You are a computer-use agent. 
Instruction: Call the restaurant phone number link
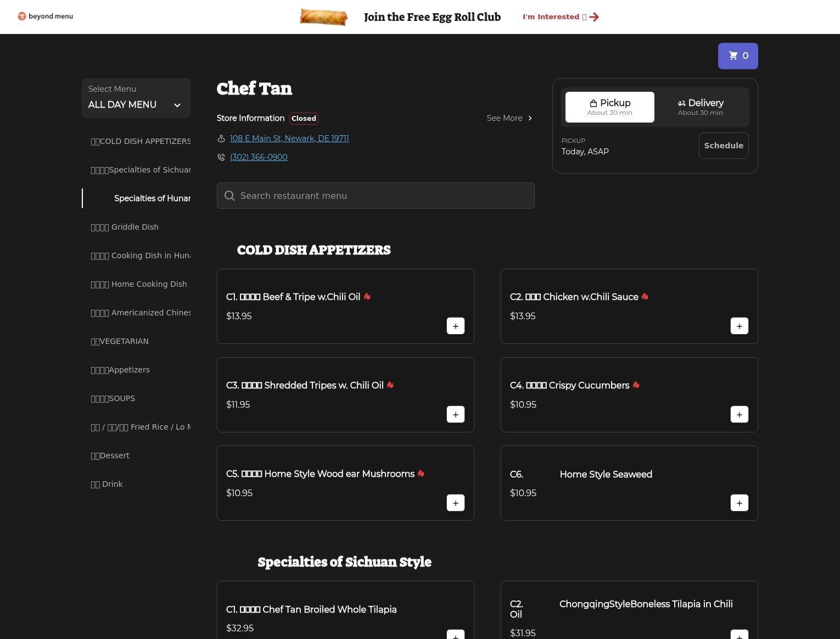[259, 157]
